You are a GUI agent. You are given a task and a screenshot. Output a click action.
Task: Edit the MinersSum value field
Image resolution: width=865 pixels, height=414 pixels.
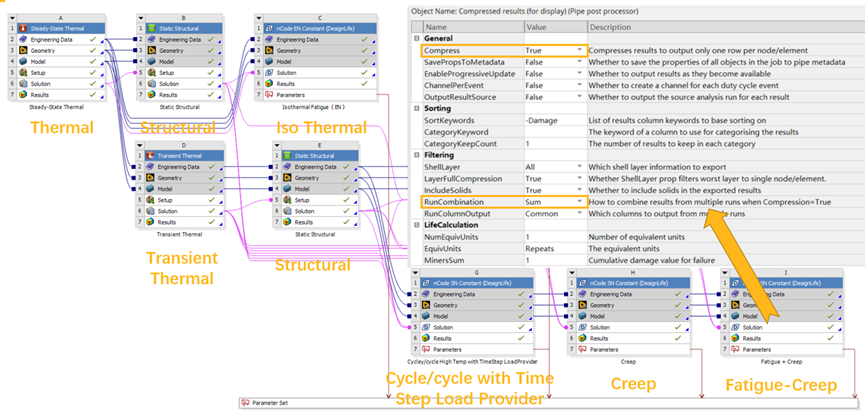[555, 260]
